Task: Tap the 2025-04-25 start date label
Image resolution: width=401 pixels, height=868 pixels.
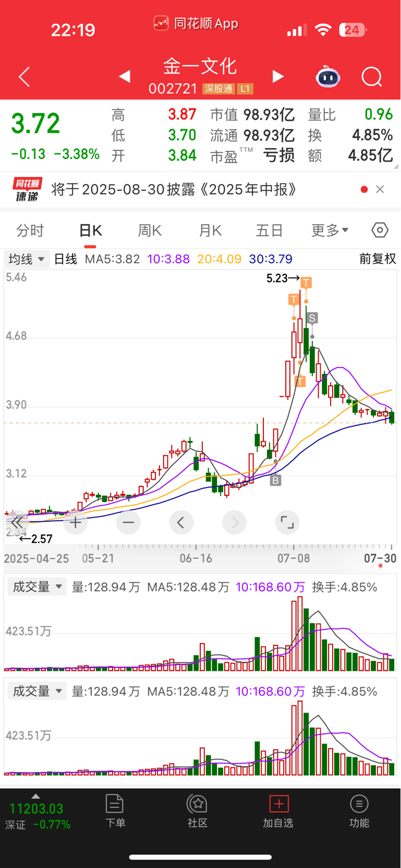Action: [x=37, y=558]
